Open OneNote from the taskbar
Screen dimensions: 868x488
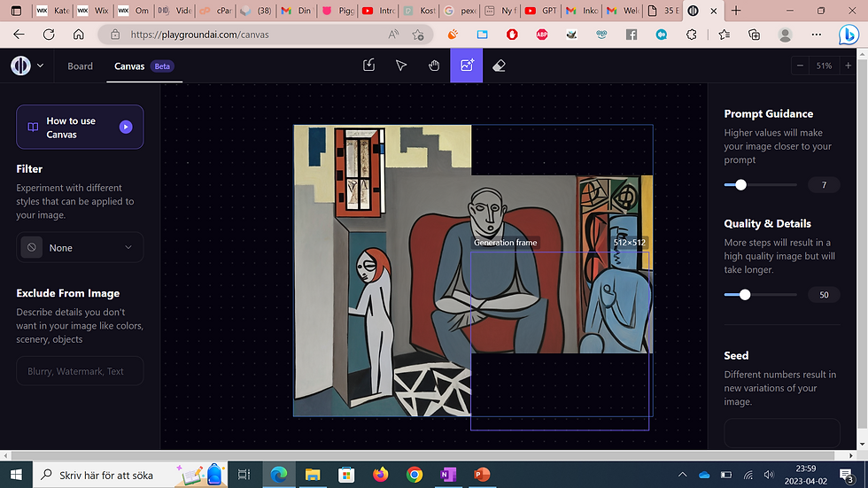[x=448, y=474]
